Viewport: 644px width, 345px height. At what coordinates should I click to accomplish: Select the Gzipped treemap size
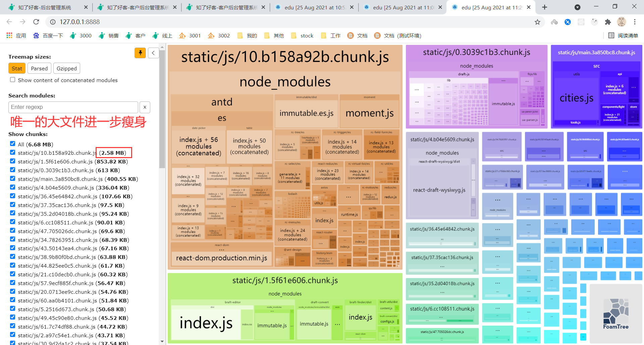pyautogui.click(x=66, y=68)
